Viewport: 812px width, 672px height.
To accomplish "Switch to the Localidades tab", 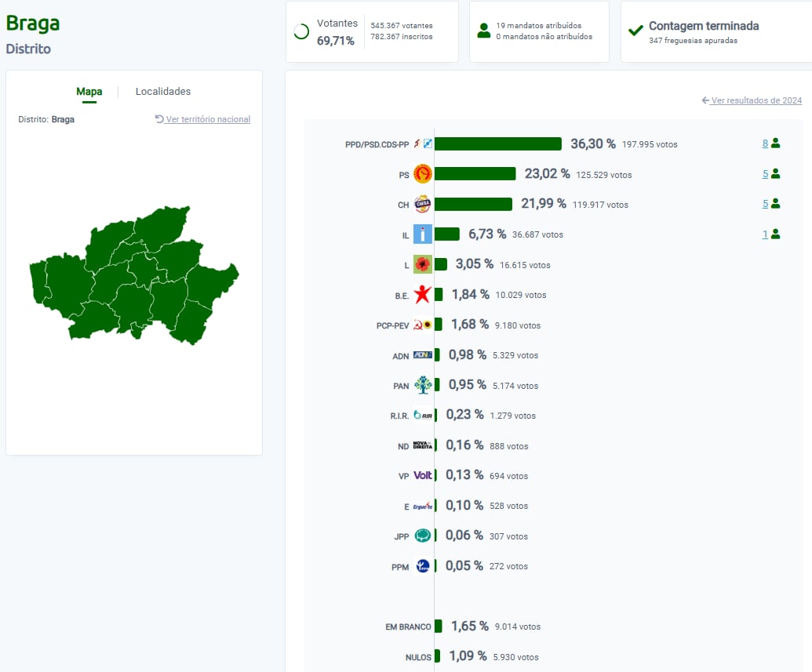I will point(163,92).
